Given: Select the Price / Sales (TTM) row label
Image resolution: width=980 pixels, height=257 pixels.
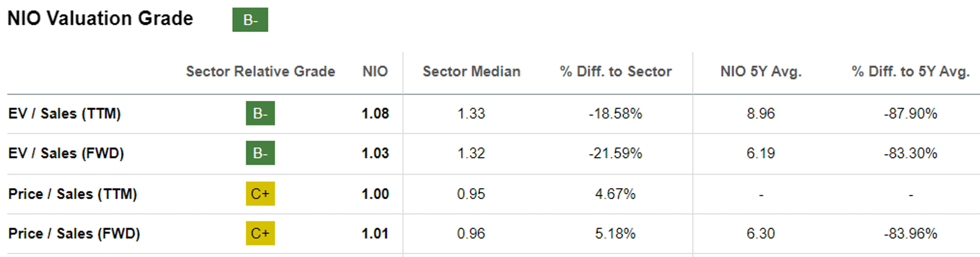Looking at the screenshot, I should click(73, 194).
